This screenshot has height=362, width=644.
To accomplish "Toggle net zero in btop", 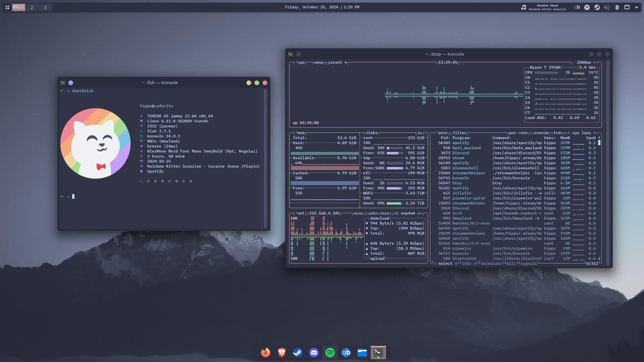I will [384, 213].
